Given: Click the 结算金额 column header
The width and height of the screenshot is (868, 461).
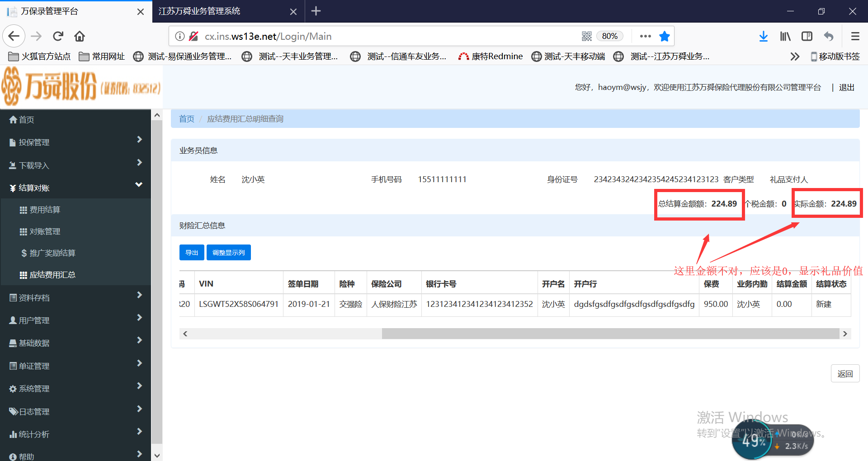Looking at the screenshot, I should [792, 284].
